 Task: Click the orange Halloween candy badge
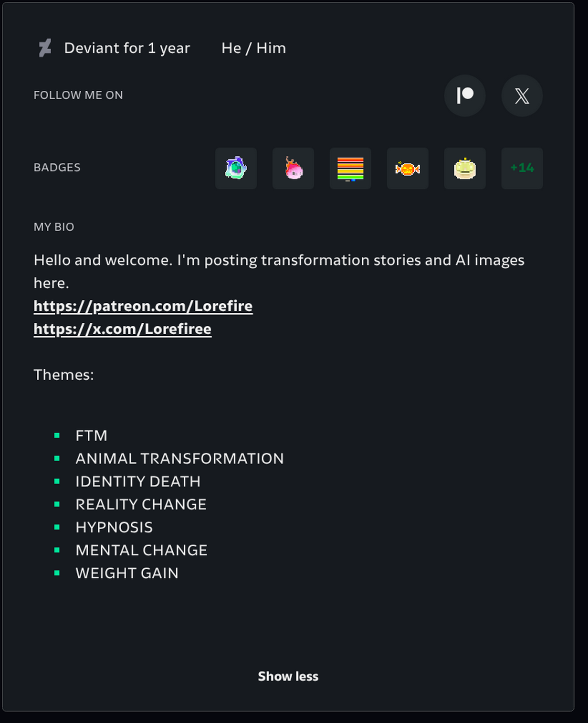coord(408,168)
